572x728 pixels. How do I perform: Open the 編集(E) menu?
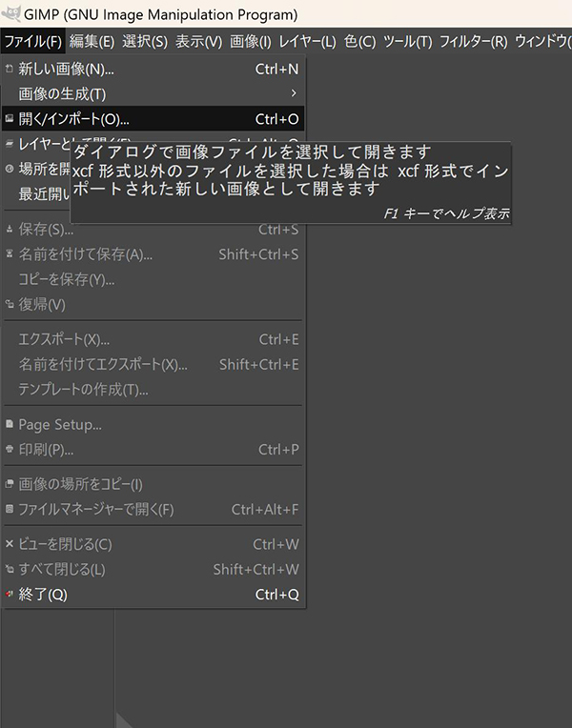tap(92, 42)
